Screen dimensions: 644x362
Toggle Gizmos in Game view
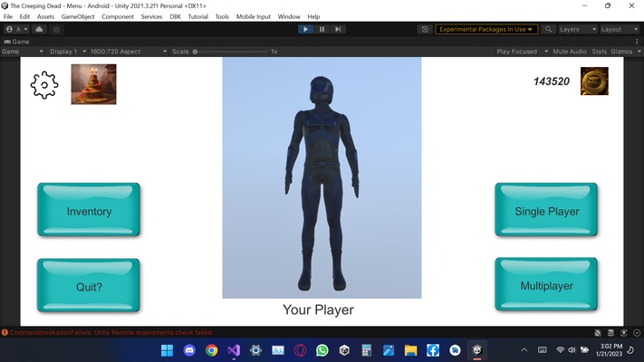[621, 52]
